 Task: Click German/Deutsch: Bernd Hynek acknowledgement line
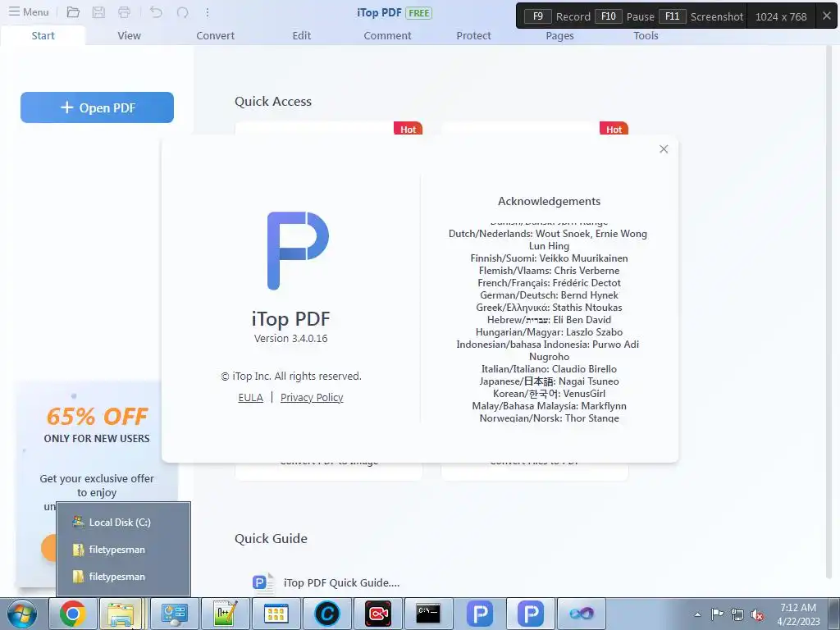coord(549,295)
